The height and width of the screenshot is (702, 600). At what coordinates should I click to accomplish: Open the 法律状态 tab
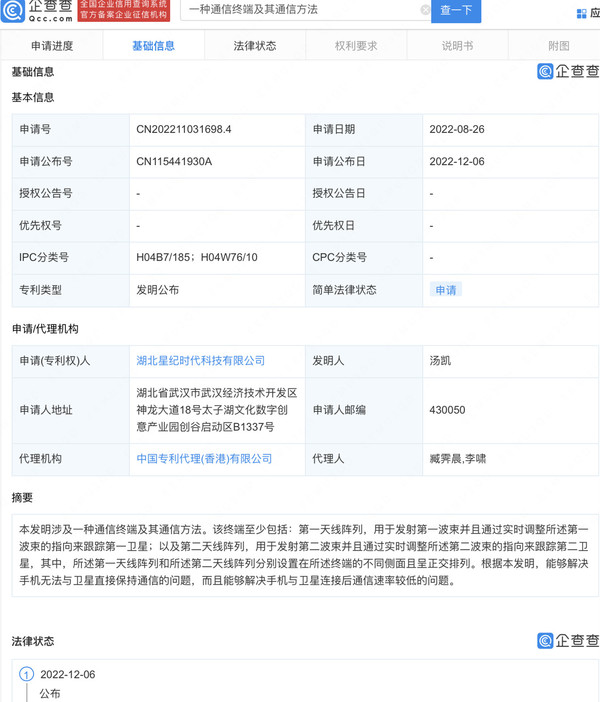pyautogui.click(x=255, y=46)
